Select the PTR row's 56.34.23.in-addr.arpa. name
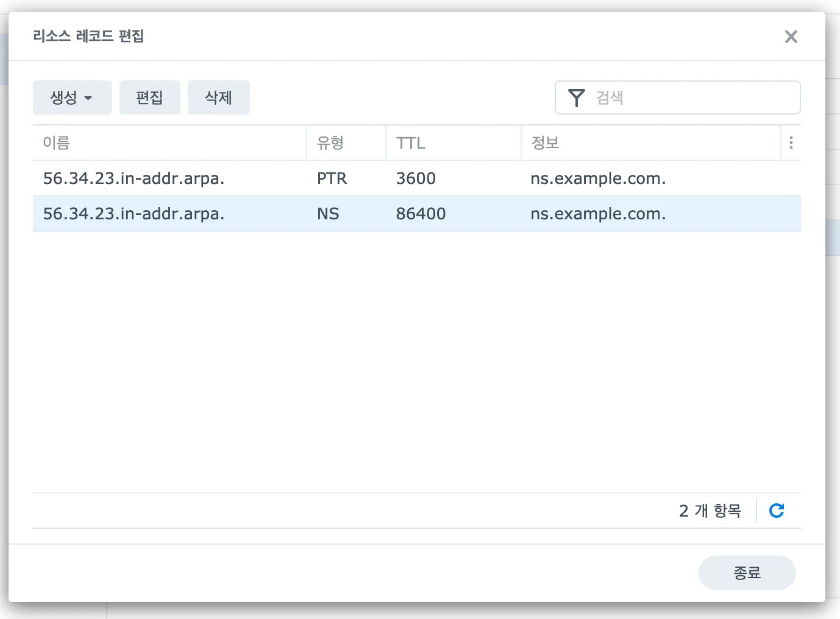Screen dimensions: 840x619 pyautogui.click(x=134, y=179)
